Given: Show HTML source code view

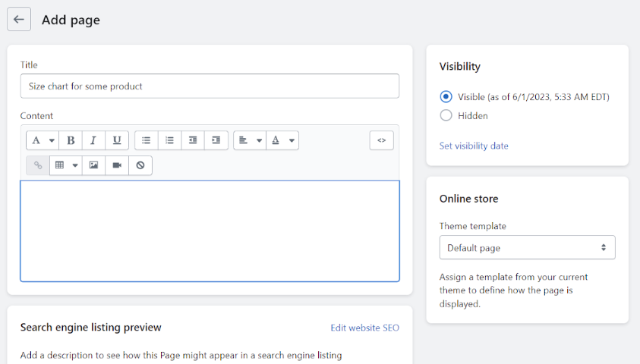Looking at the screenshot, I should (382, 140).
